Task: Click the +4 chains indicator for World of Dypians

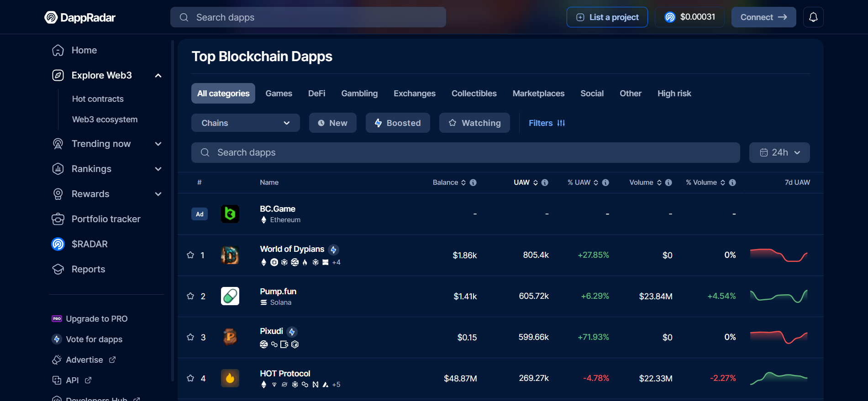Action: pyautogui.click(x=337, y=262)
